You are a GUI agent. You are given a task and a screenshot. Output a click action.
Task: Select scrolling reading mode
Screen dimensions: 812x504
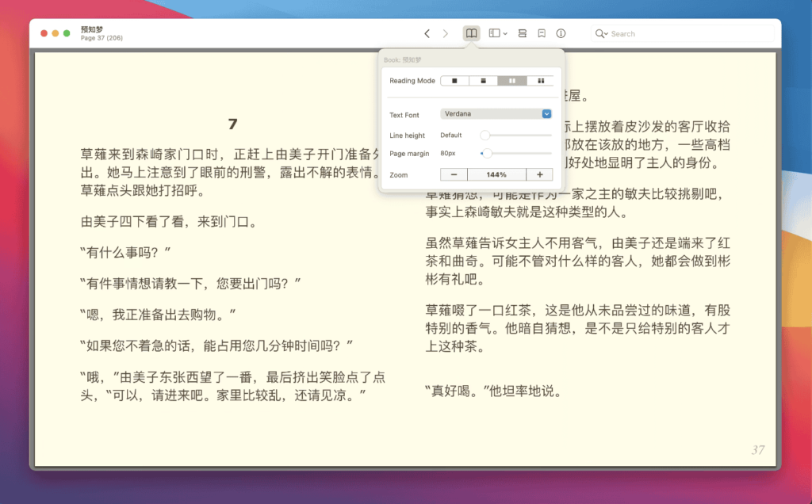(x=484, y=81)
